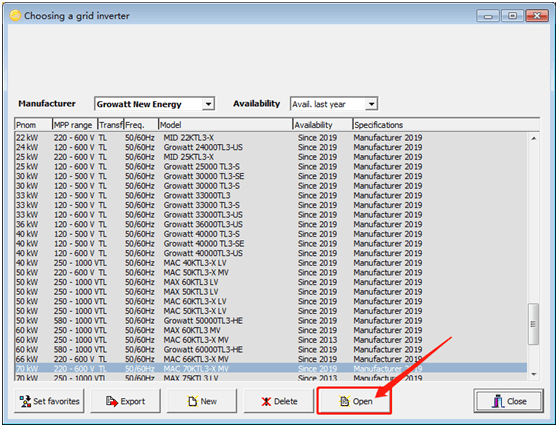Select the MAC 66KTL3-X MV row
Image resolution: width=558 pixels, height=427 pixels.
(271, 359)
